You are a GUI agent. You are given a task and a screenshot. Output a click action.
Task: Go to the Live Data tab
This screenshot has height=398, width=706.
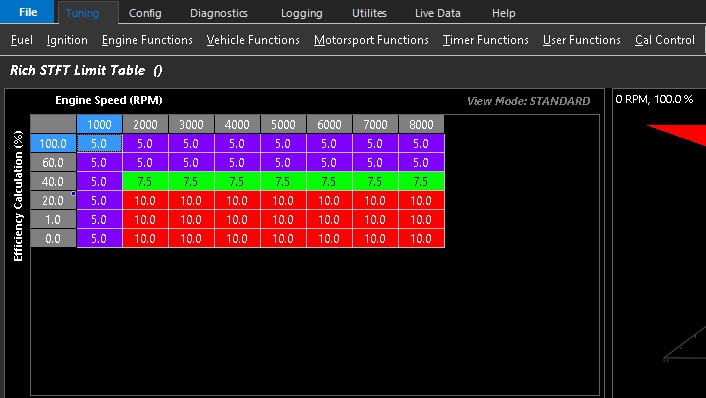pyautogui.click(x=438, y=13)
